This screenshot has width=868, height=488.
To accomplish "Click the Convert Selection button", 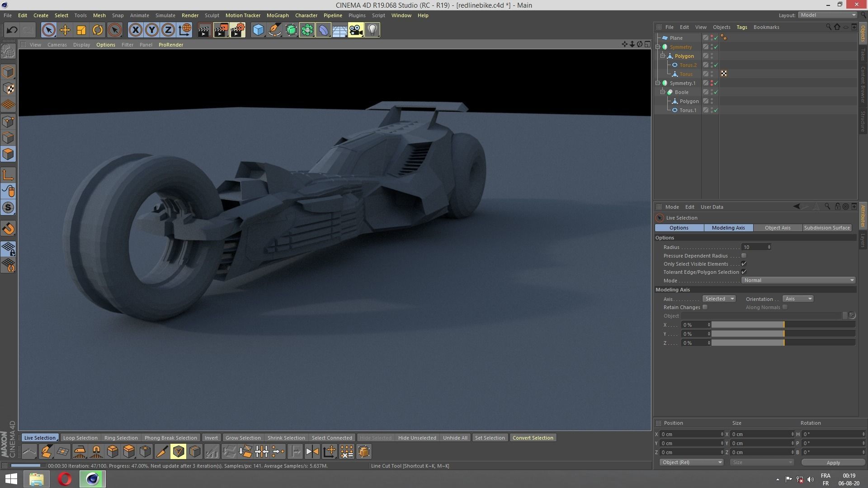I will click(x=533, y=437).
